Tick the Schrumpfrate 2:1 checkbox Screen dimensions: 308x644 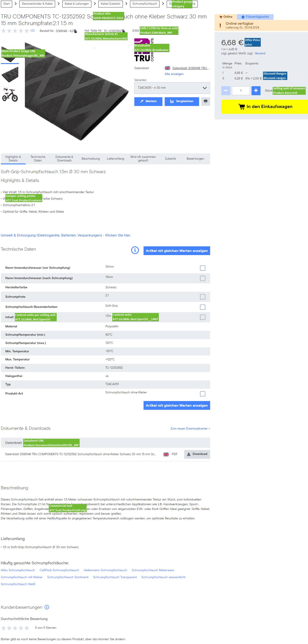(x=202, y=297)
